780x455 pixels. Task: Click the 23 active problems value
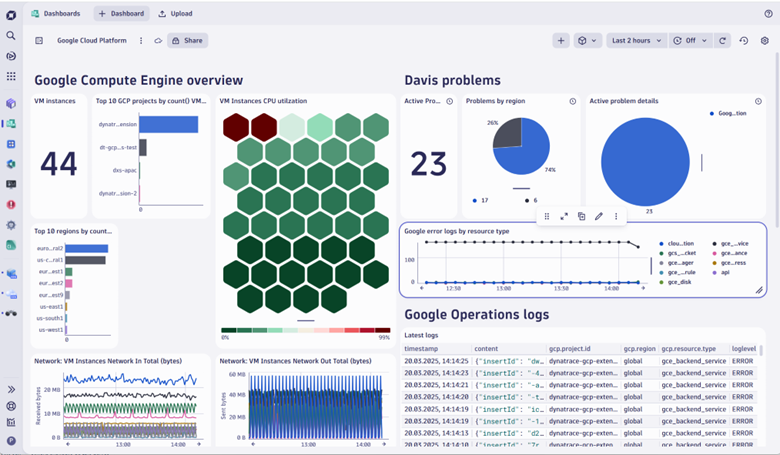429,164
